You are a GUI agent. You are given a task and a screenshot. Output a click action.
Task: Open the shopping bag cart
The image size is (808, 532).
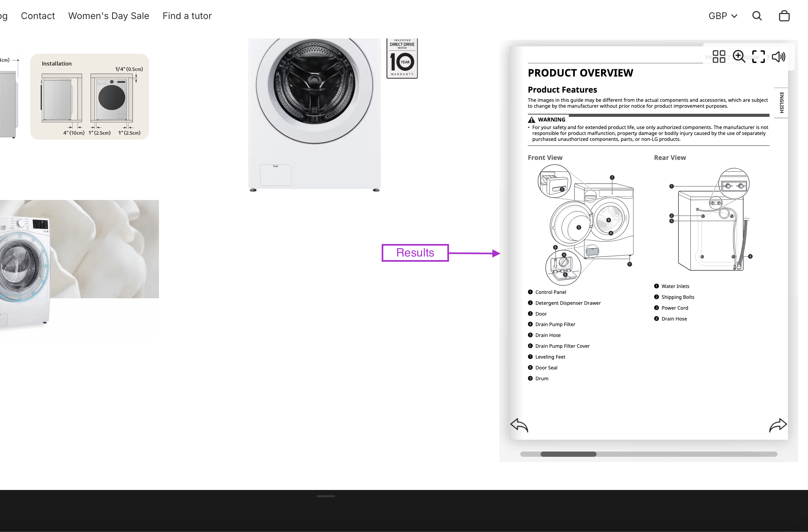click(784, 16)
